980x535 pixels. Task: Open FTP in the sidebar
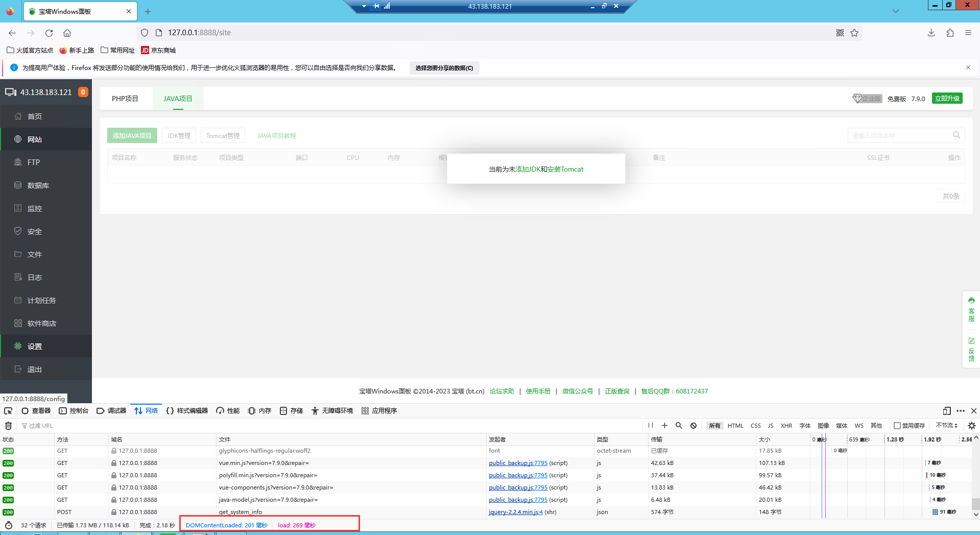46,162
